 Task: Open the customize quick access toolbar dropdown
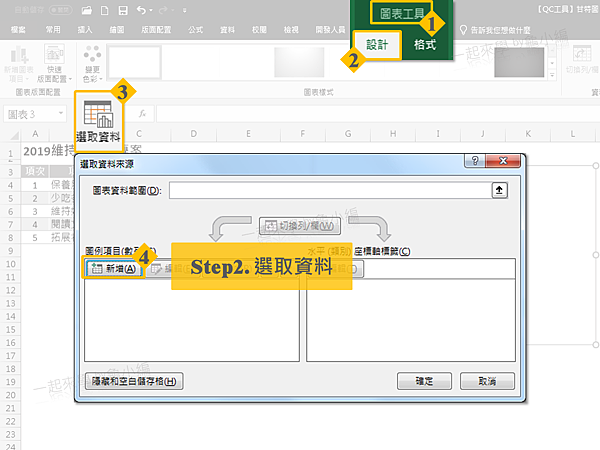tap(184, 10)
